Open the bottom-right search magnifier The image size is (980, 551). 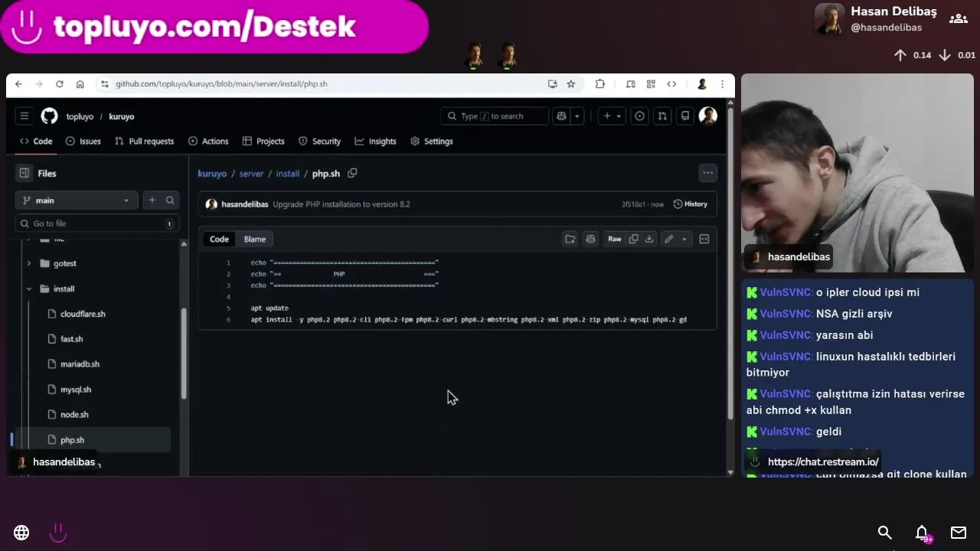[x=884, y=533]
